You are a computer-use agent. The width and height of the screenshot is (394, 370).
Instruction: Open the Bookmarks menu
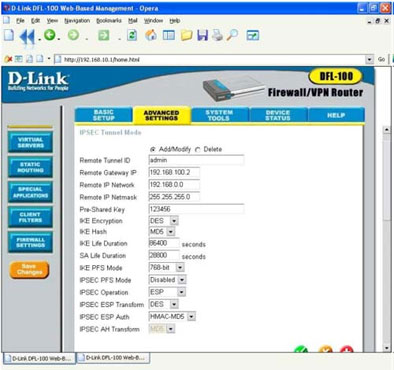click(109, 21)
